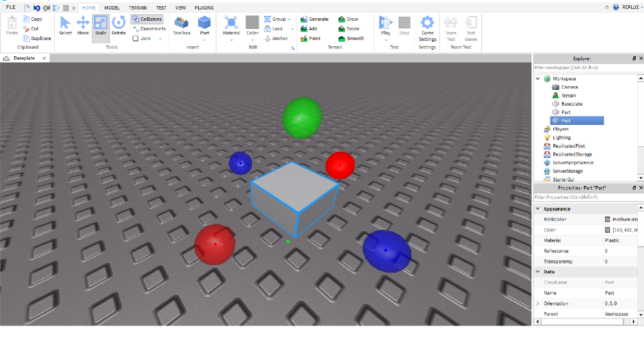
Task: Toggle the Constraints option
Action: (149, 29)
